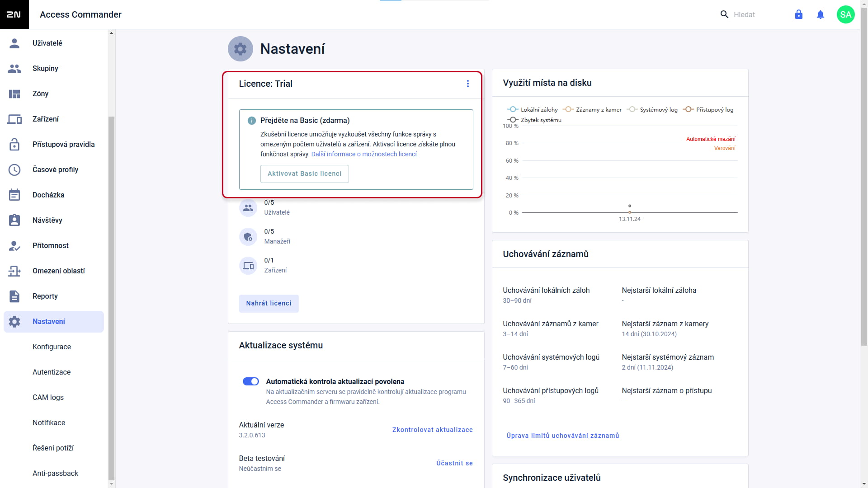Screen dimensions: 868x488
Task: Open Uživatelé in the sidebar
Action: 54,43
